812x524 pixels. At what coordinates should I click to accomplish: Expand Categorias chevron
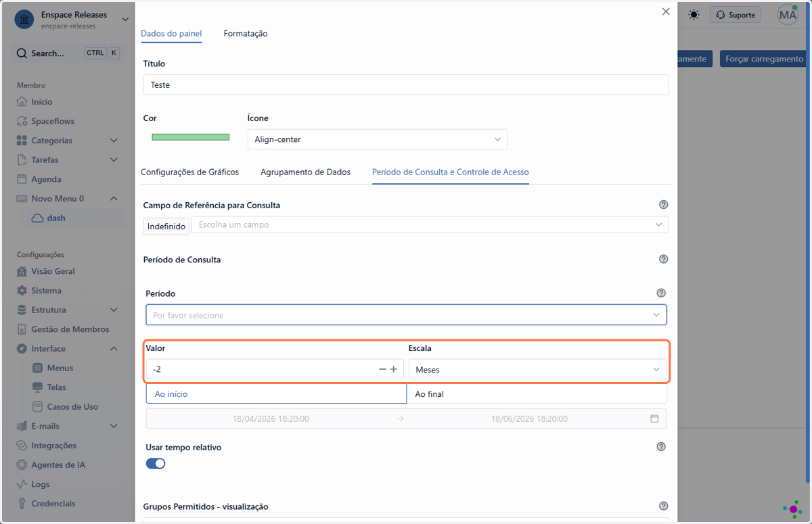(x=114, y=141)
